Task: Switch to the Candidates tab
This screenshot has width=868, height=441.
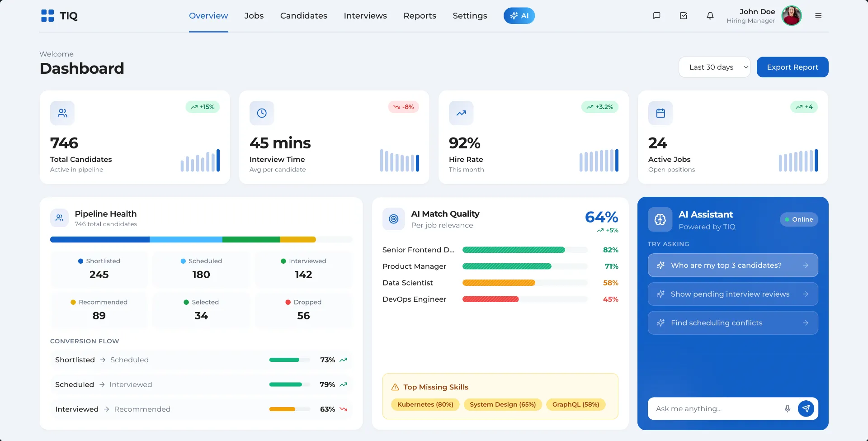Action: (x=303, y=15)
